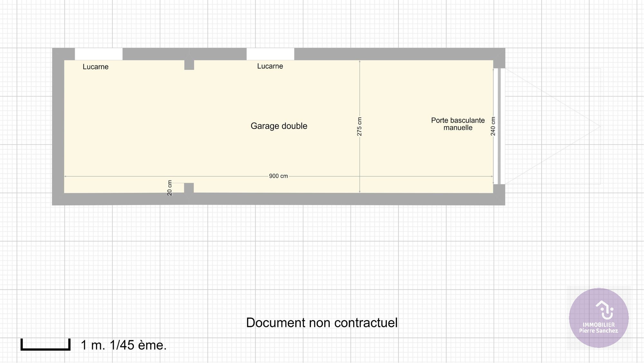644x363 pixels.
Task: Click the '1 m. 1/45 ème.' scale text
Action: [x=124, y=345]
